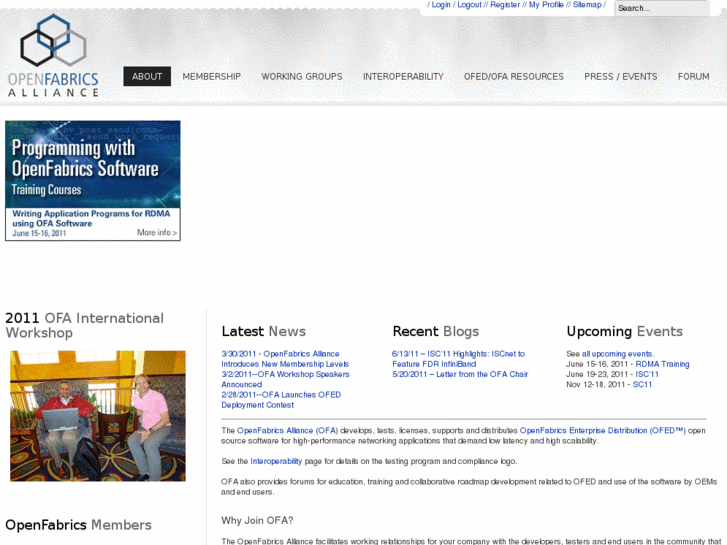Open OFED/OFA RESOURCES menu
This screenshot has width=727, height=545.
tap(514, 76)
